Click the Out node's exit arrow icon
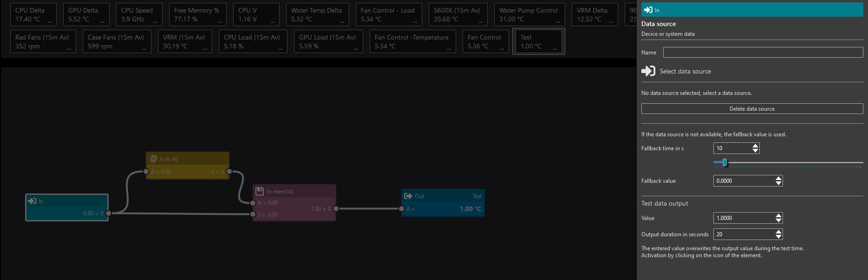 click(x=408, y=196)
